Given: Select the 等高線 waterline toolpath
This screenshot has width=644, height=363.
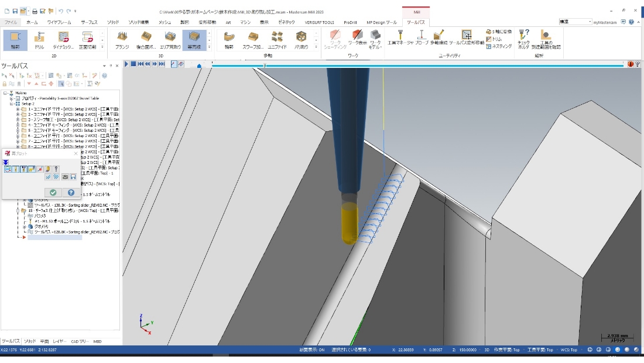Looking at the screenshot, I should 194,40.
